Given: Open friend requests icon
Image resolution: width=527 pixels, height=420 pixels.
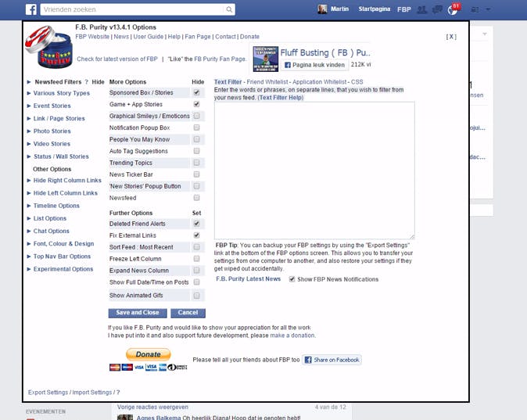Looking at the screenshot, I should coord(421,9).
